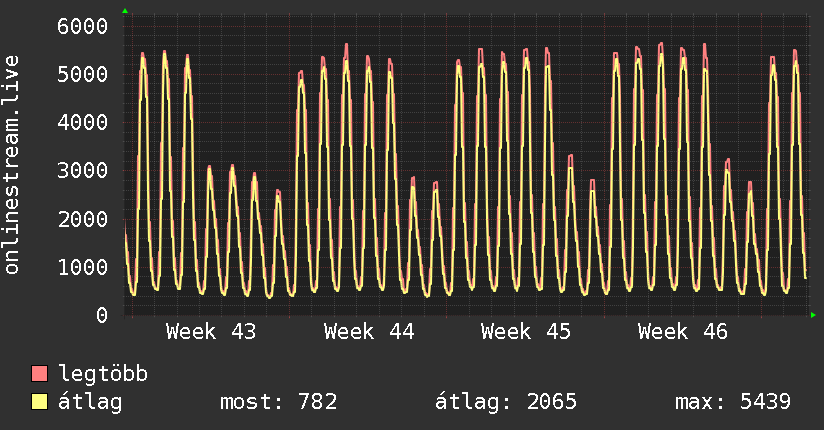This screenshot has width=824, height=430.
Task: Click the yellow átlag legend swatch
Action: (x=39, y=402)
